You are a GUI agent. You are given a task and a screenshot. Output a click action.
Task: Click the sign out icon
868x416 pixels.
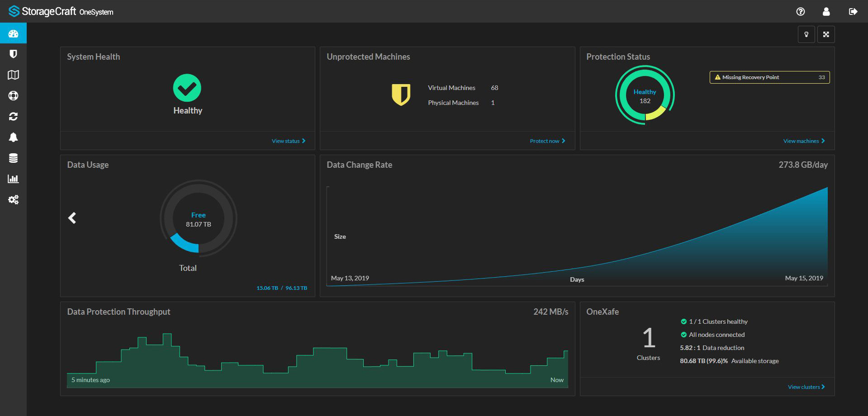853,12
